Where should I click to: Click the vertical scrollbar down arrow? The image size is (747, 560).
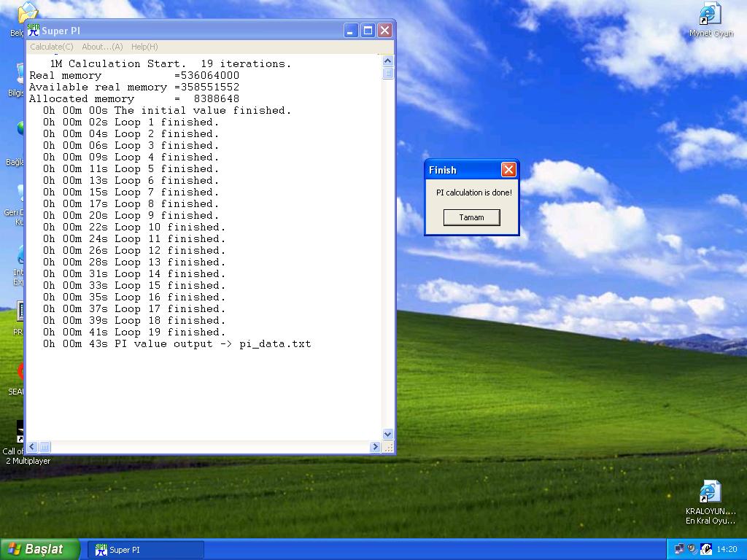coord(388,434)
